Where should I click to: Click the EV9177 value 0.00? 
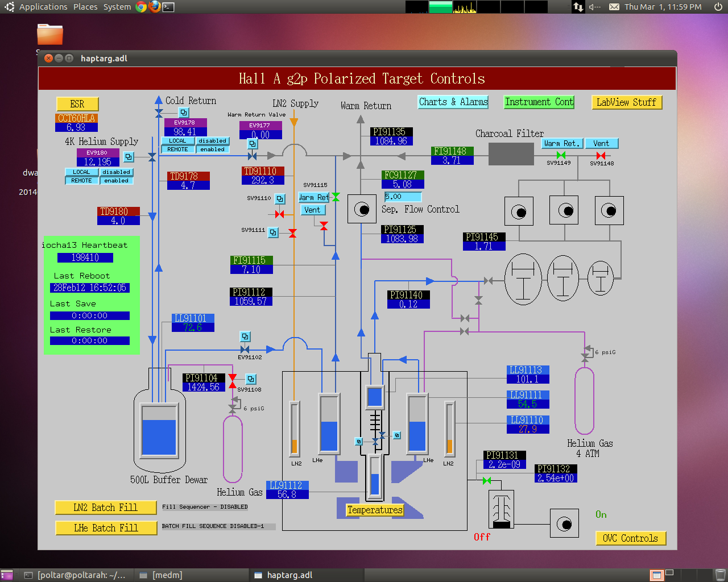click(260, 135)
